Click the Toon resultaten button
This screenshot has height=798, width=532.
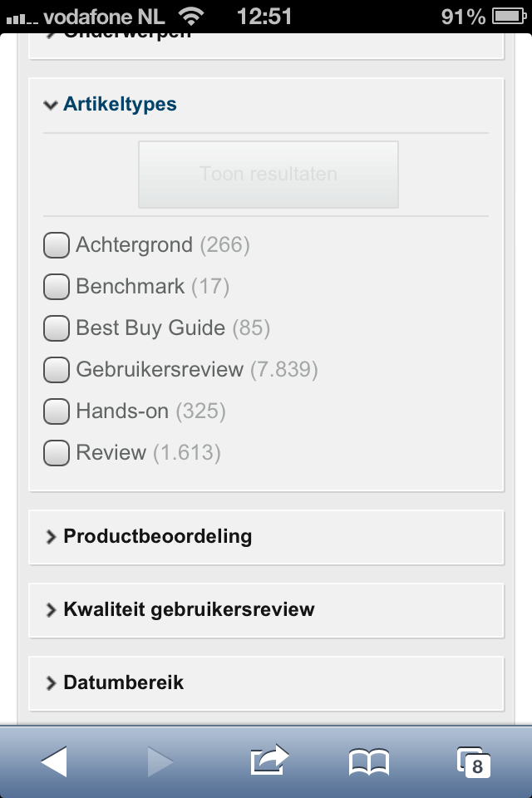[x=268, y=175]
